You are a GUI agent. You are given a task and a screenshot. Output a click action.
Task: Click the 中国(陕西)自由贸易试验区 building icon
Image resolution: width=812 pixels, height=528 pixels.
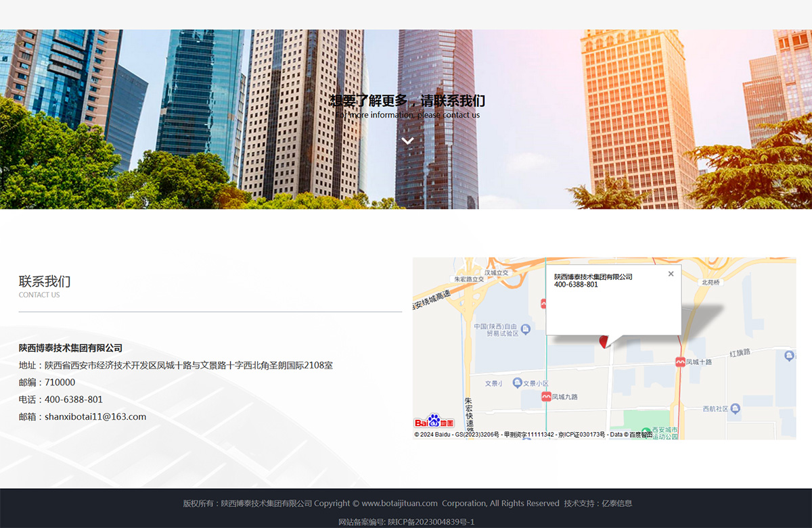[526, 327]
